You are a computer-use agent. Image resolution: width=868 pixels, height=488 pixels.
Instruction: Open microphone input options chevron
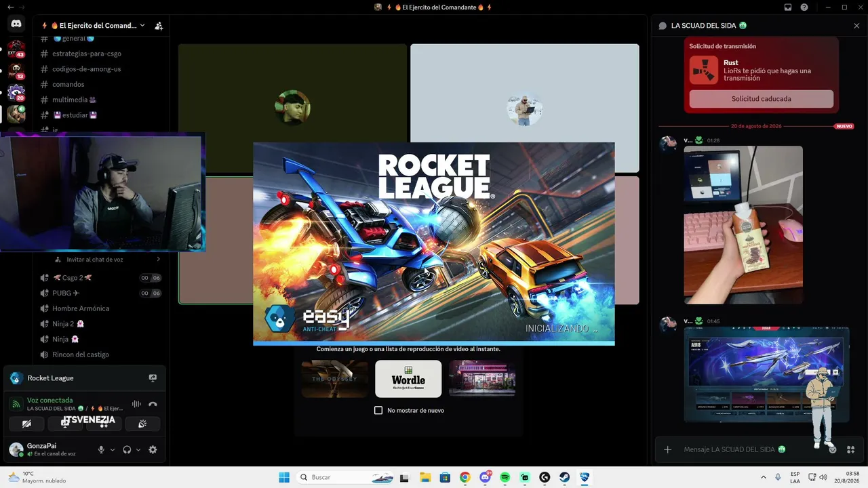coord(113,449)
